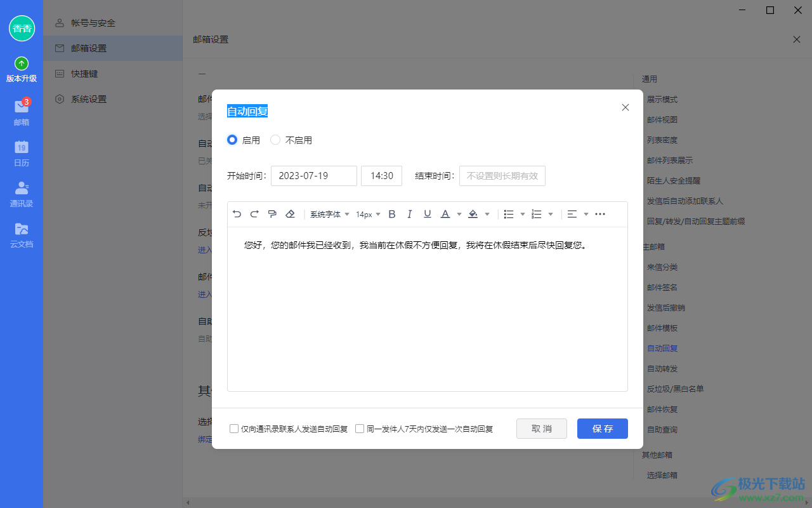Click the 取消 button
This screenshot has height=508, width=812.
[x=542, y=429]
